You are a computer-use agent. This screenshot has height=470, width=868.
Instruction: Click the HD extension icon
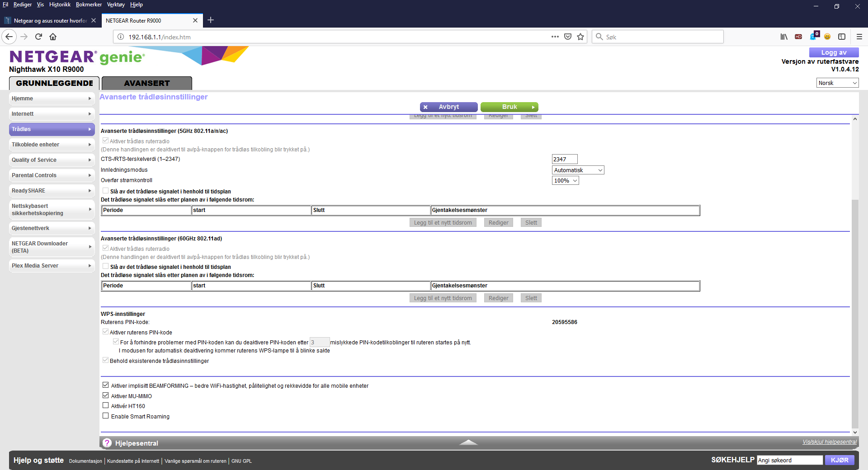point(798,37)
